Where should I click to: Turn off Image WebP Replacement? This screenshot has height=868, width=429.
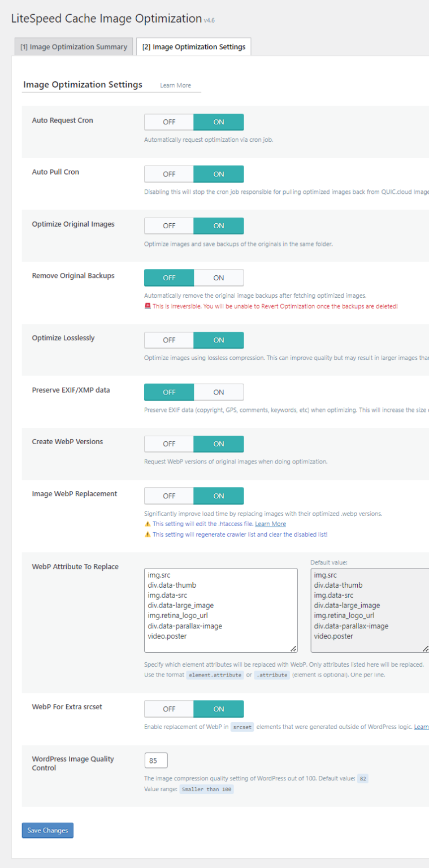[168, 496]
